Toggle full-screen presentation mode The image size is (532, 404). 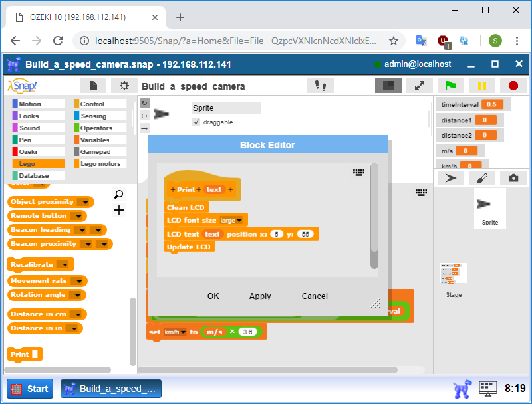coord(420,86)
